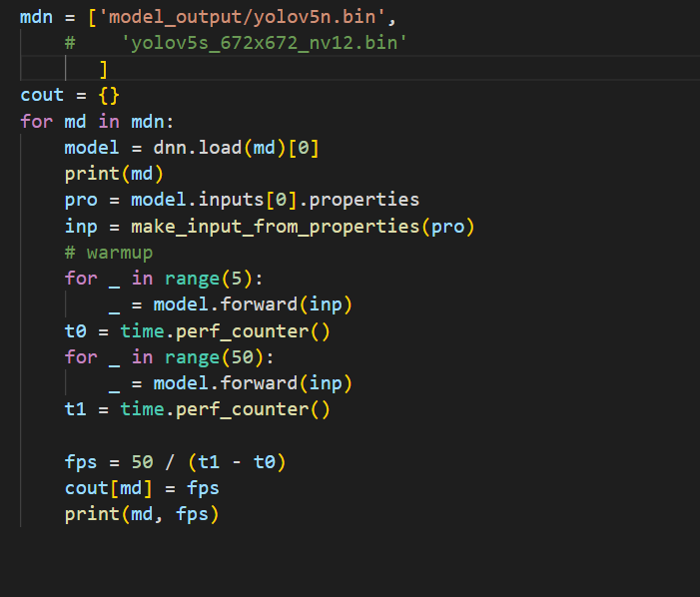Viewport: 700px width, 597px height.
Task: Click the word 'properties' in pro line
Action: point(363,200)
